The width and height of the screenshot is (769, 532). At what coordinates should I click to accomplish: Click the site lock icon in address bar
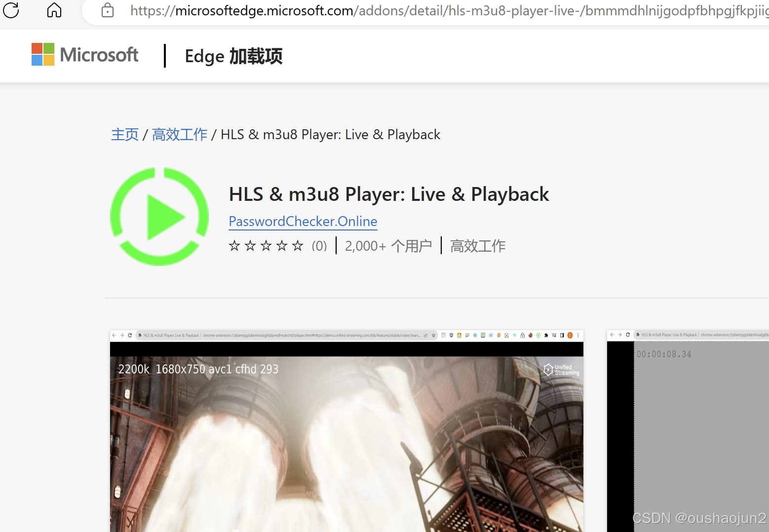(x=108, y=10)
